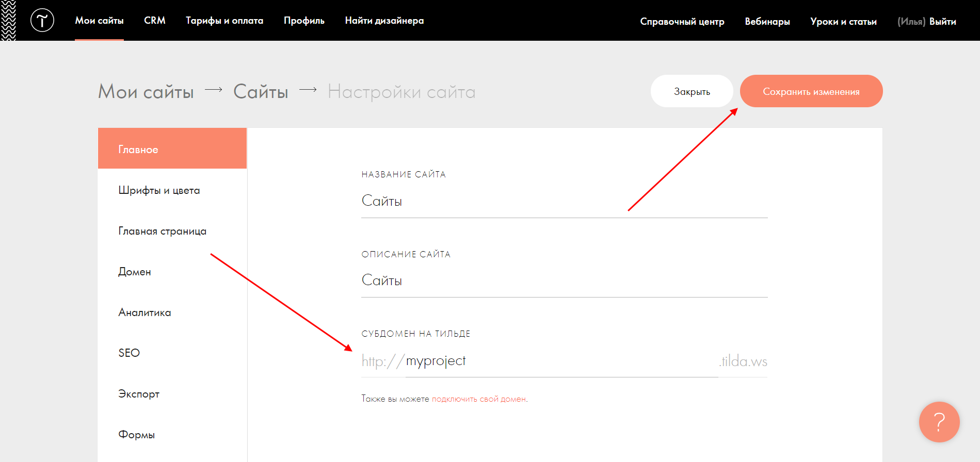Open the CRM menu item
Viewport: 980px width, 462px height.
154,21
